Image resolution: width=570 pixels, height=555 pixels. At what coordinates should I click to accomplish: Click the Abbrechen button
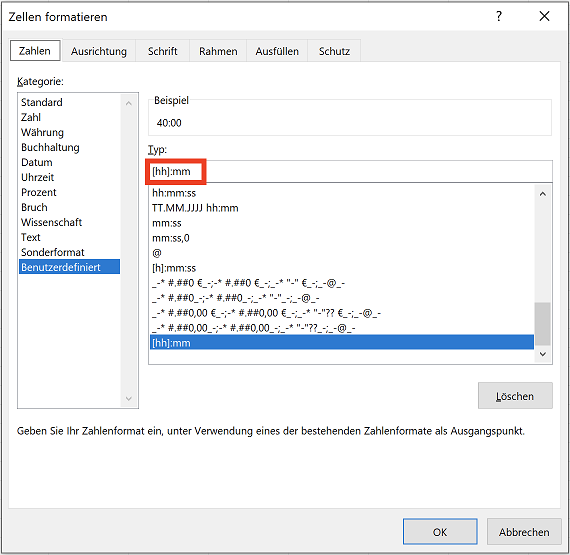524,532
